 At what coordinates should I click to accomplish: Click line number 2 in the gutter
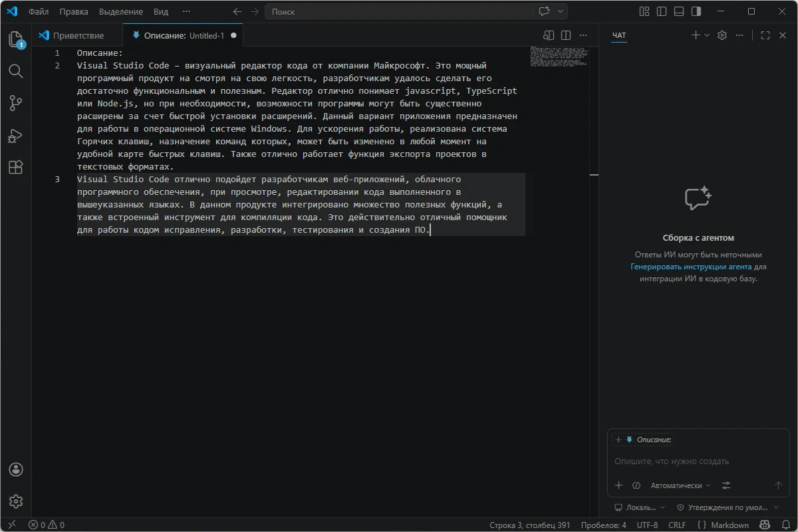click(57, 65)
